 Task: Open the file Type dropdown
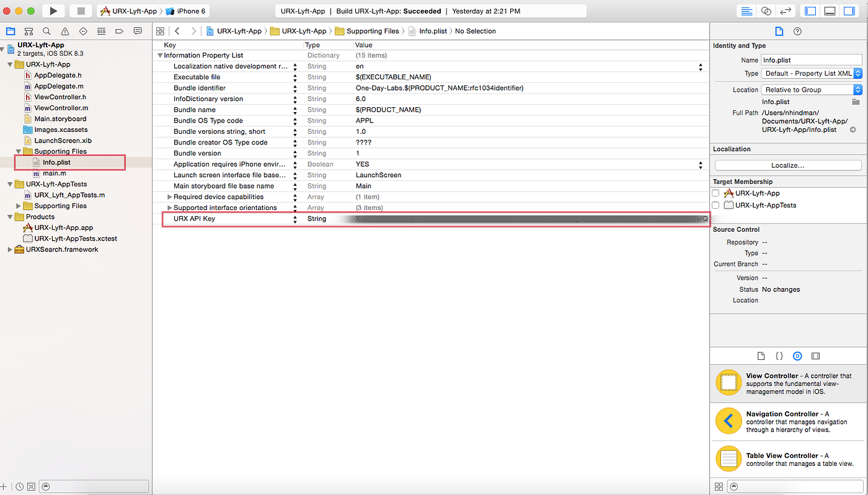[x=812, y=73]
